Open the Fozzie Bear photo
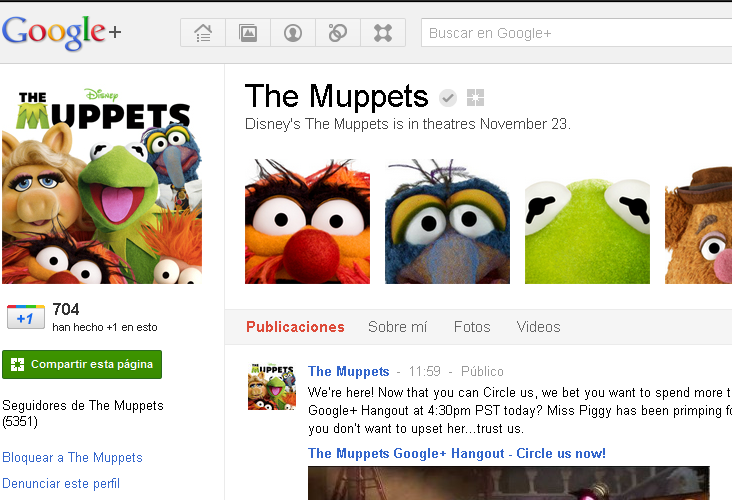The image size is (732, 500). 698,221
